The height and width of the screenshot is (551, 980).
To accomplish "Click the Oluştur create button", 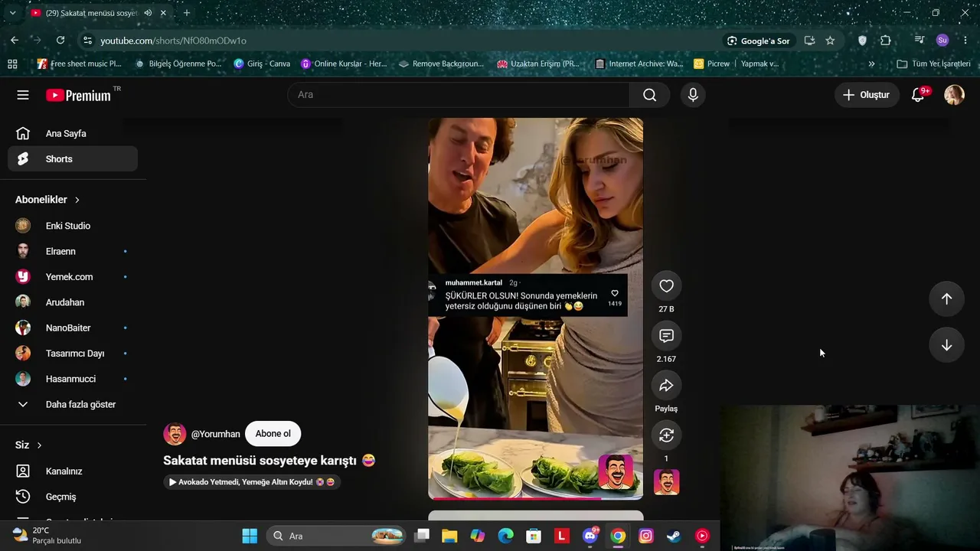I will point(867,95).
